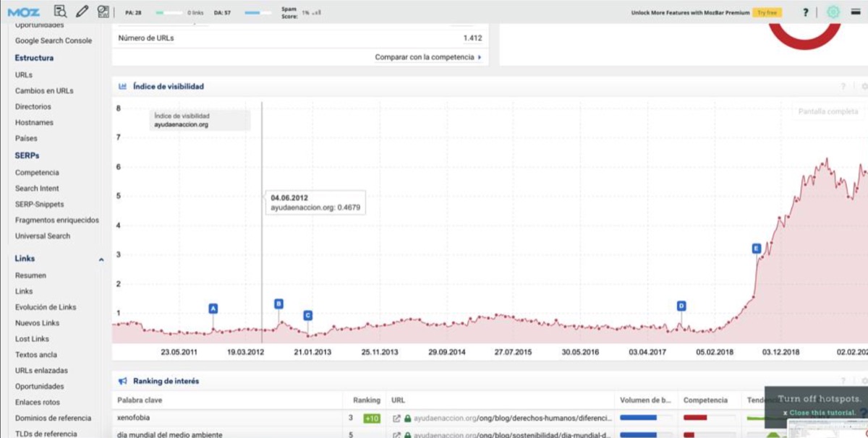
Task: Open MozBar help question mark
Action: click(x=806, y=12)
